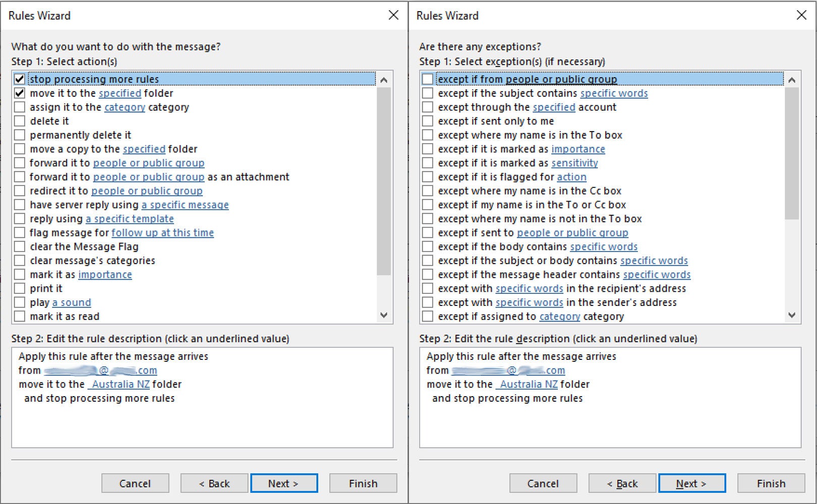Click scroll down arrow in exceptions list
This screenshot has height=504, width=817.
[x=792, y=315]
